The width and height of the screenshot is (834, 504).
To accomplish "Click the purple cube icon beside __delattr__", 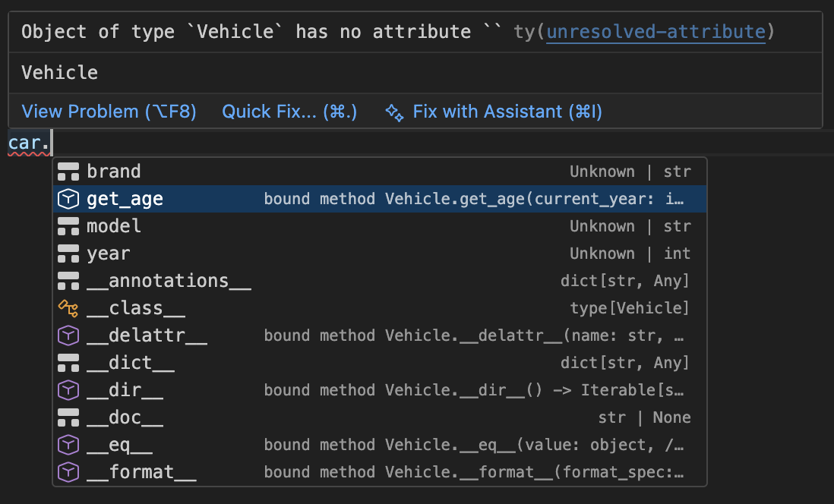I will point(68,335).
